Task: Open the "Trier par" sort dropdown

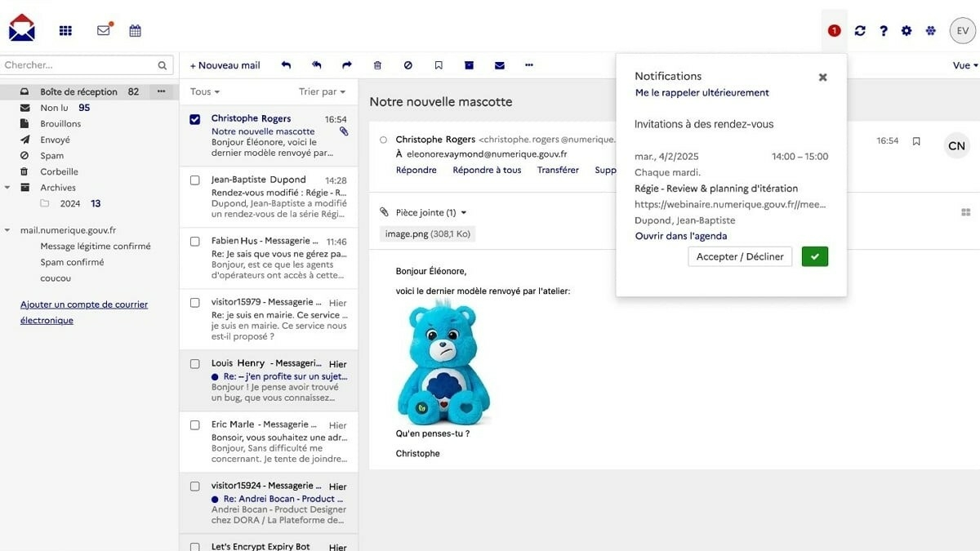Action: pyautogui.click(x=322, y=91)
